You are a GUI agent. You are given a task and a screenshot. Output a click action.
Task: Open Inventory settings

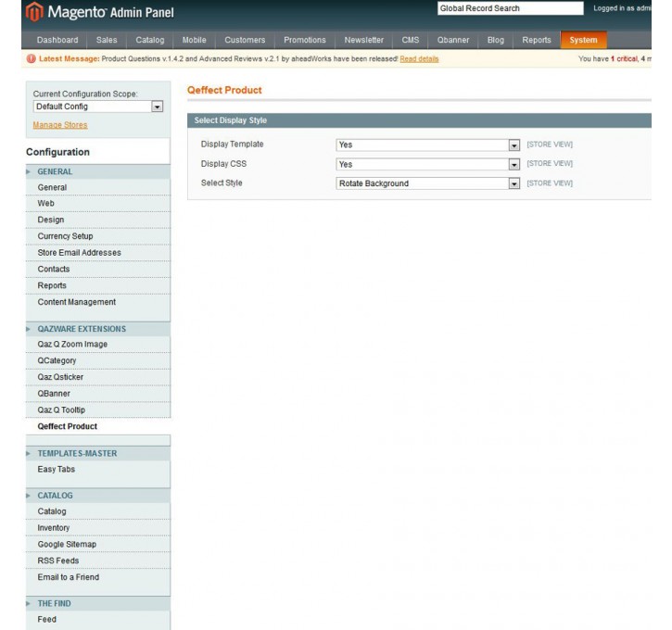point(97,528)
